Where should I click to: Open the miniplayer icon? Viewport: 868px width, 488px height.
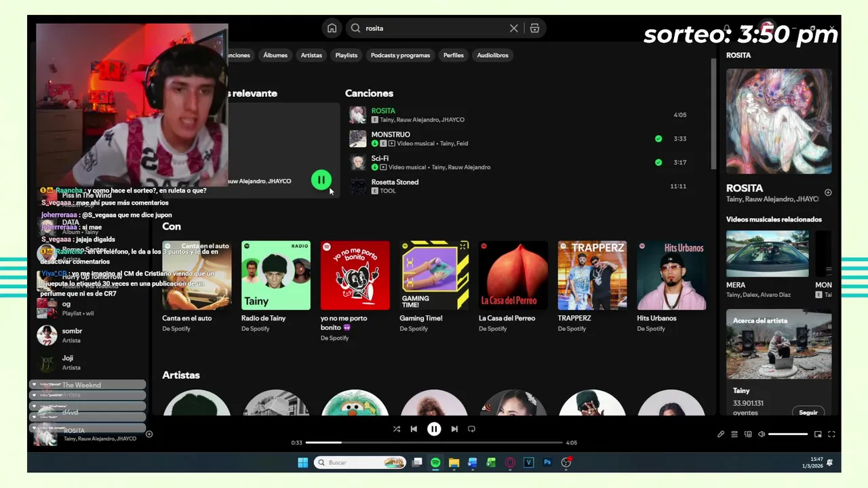(x=818, y=434)
